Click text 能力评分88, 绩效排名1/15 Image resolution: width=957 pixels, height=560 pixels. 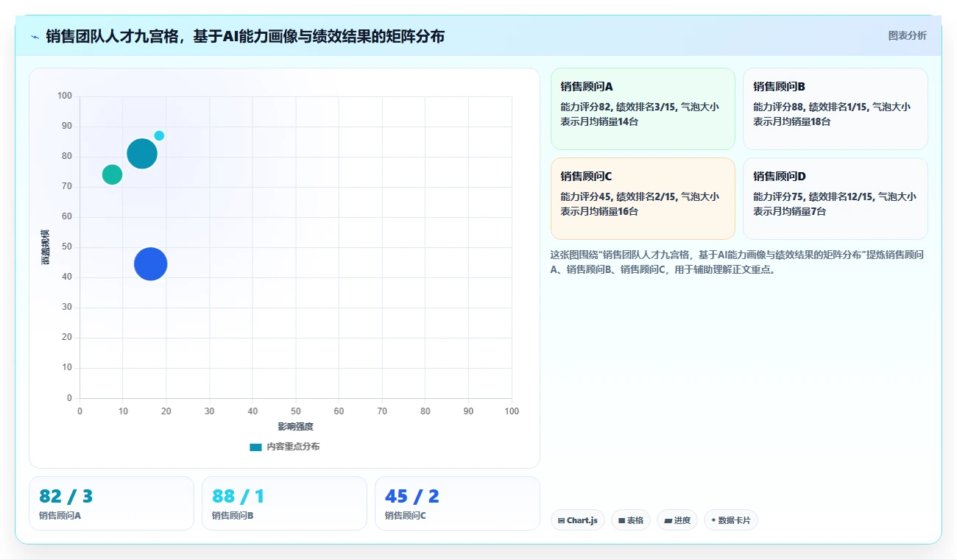[811, 107]
